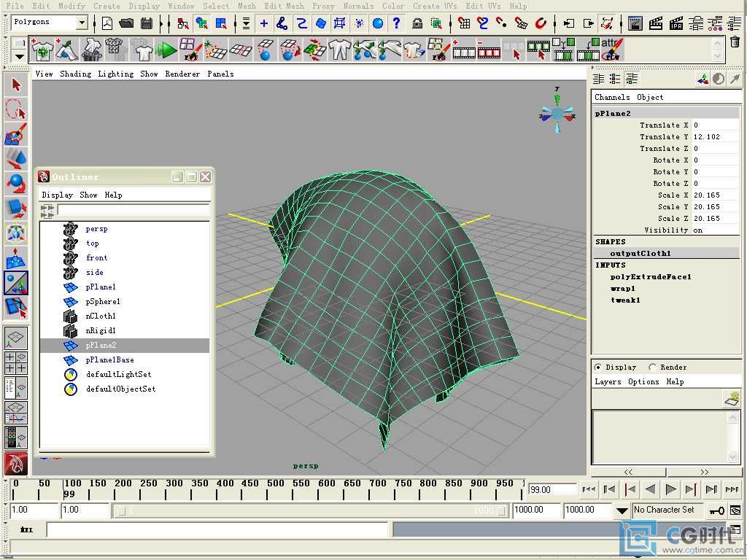Click the IPR render icon

(x=676, y=23)
